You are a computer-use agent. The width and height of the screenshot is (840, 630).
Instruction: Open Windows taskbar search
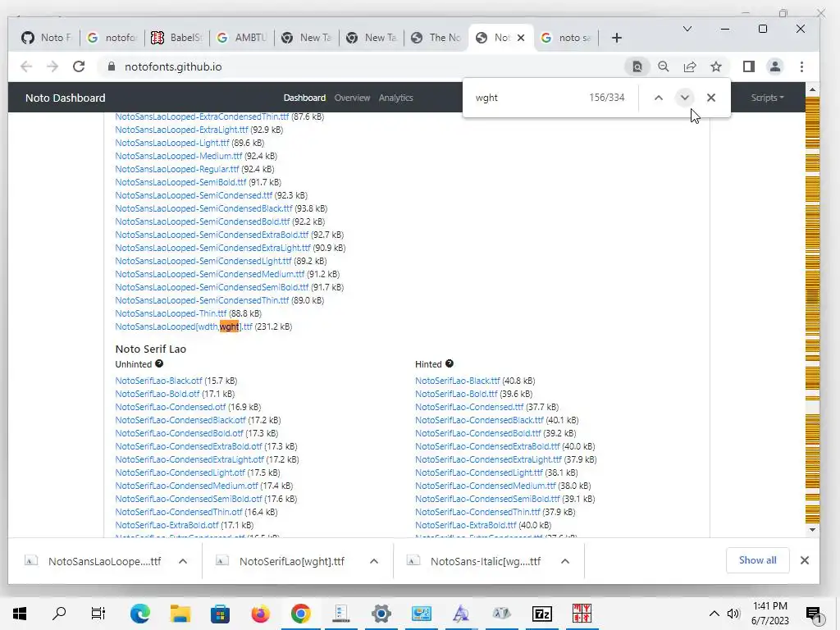click(x=59, y=614)
